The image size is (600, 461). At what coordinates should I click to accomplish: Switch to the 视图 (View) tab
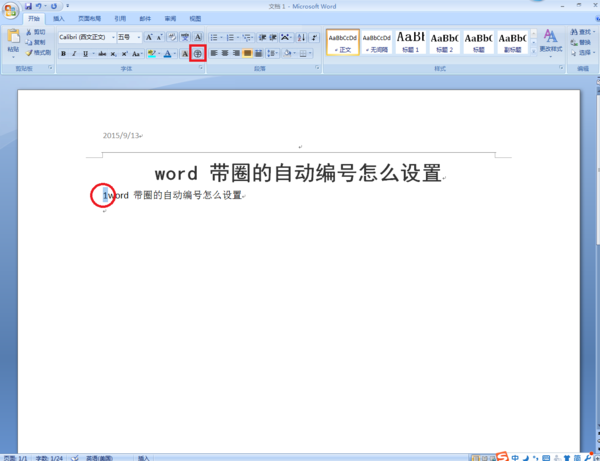(195, 18)
